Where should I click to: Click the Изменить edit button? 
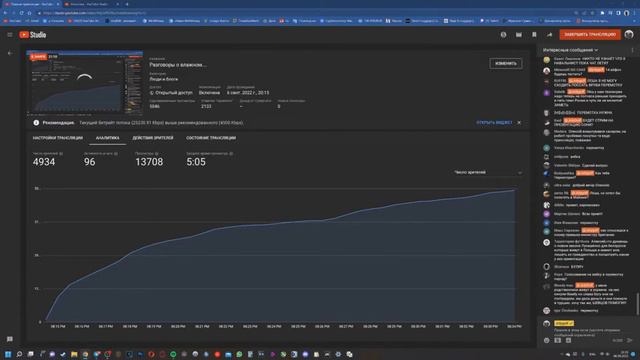(506, 64)
